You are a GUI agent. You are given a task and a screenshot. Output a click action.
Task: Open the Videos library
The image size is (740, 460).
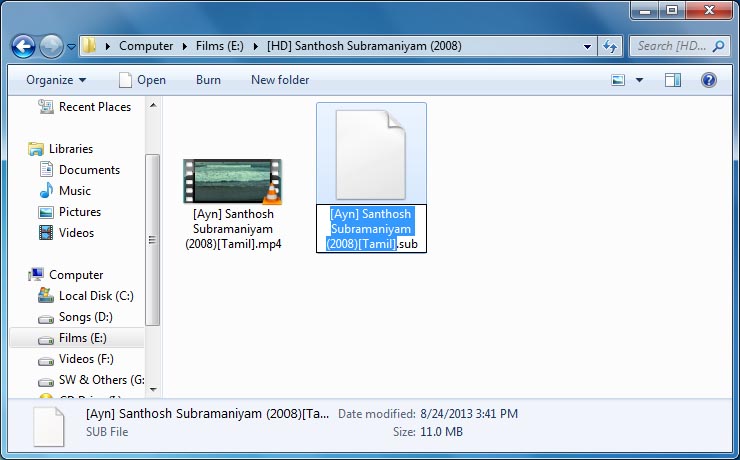pyautogui.click(x=76, y=233)
